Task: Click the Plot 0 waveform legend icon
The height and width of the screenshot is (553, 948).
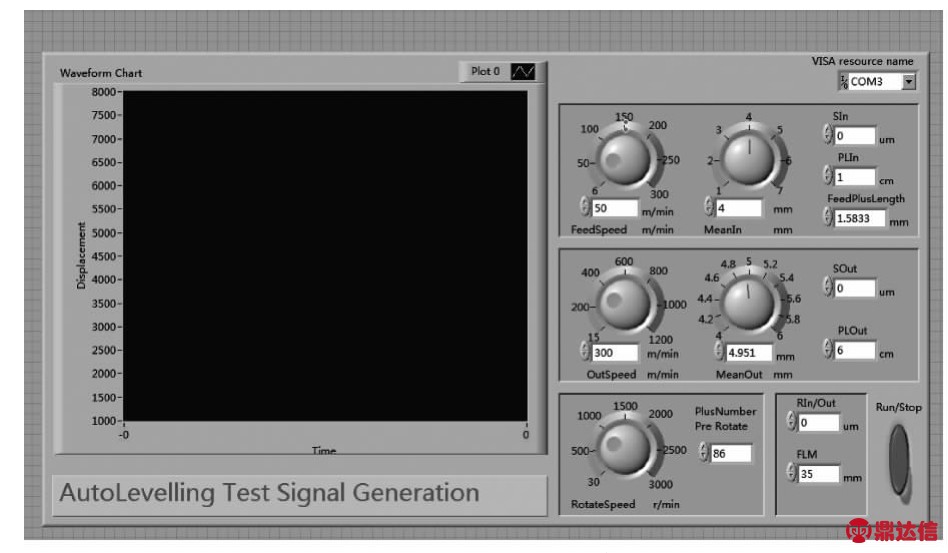Action: [x=523, y=73]
